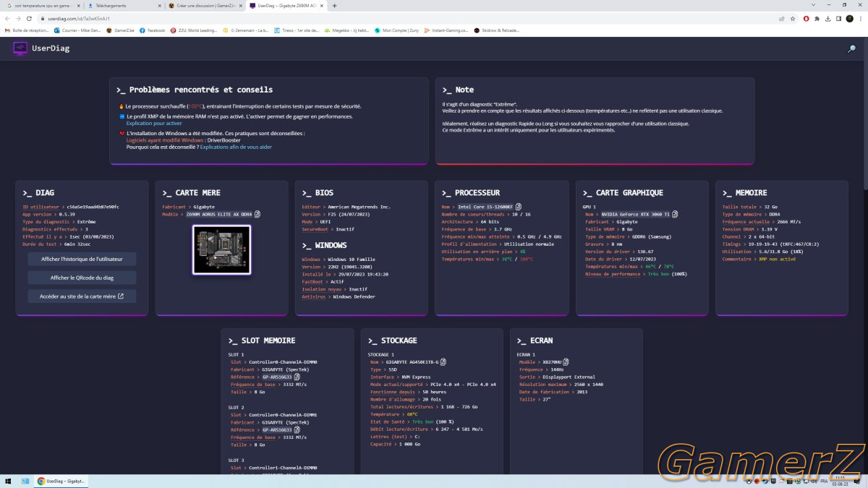Open Task View on the taskbar

pyautogui.click(x=25, y=481)
